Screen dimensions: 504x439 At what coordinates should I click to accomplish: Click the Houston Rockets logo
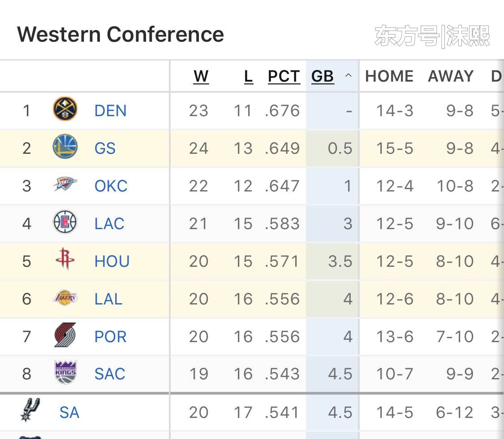pos(65,260)
